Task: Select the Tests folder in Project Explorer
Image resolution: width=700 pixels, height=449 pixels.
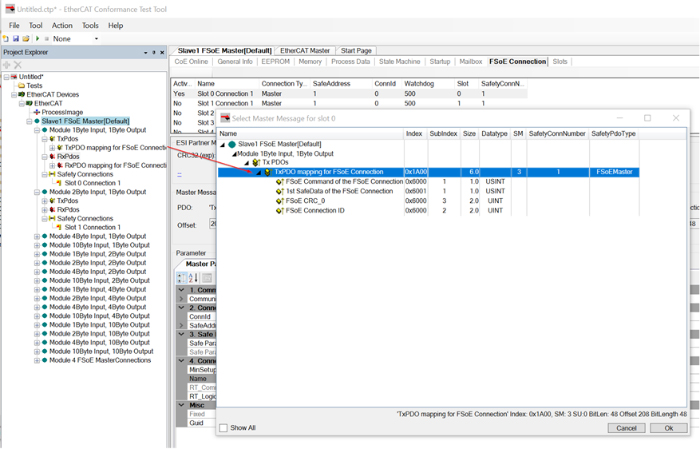Action: (x=34, y=86)
